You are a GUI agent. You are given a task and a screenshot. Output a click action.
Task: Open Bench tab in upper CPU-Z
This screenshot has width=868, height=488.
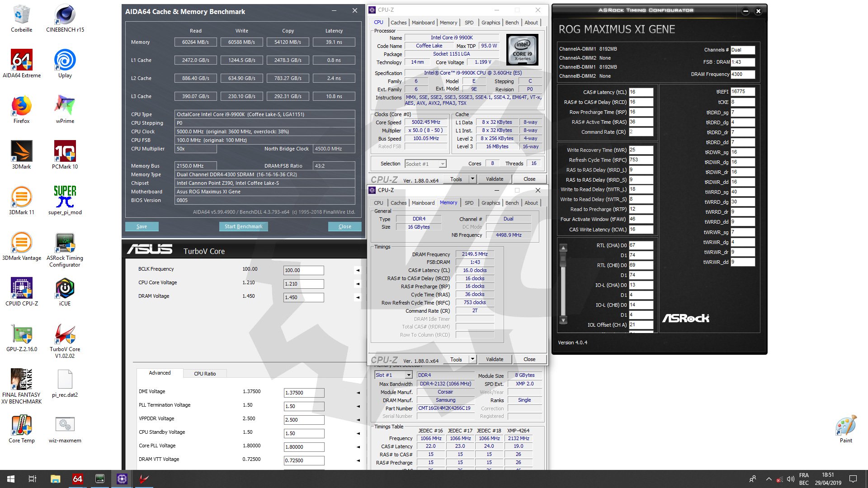(x=512, y=23)
